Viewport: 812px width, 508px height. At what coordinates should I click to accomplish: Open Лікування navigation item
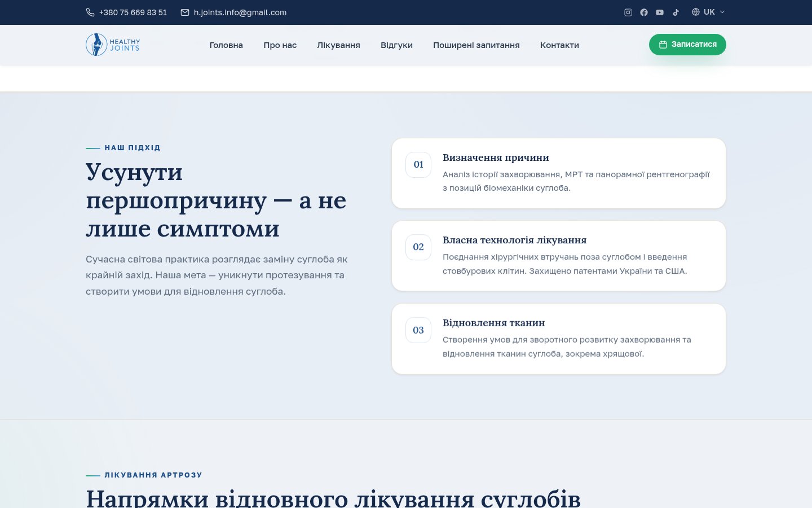338,45
